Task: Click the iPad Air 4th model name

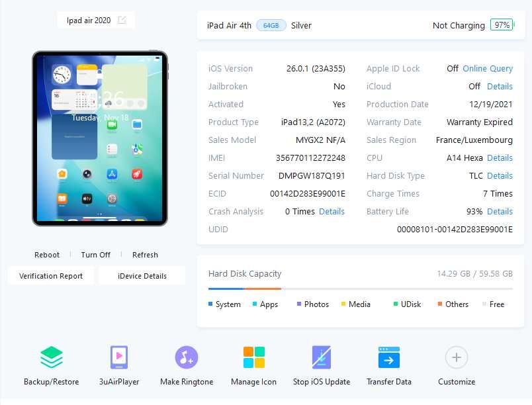Action: point(229,25)
